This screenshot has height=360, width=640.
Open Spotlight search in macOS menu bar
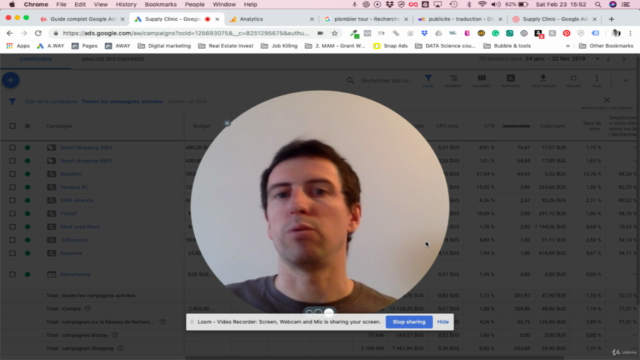click(598, 4)
